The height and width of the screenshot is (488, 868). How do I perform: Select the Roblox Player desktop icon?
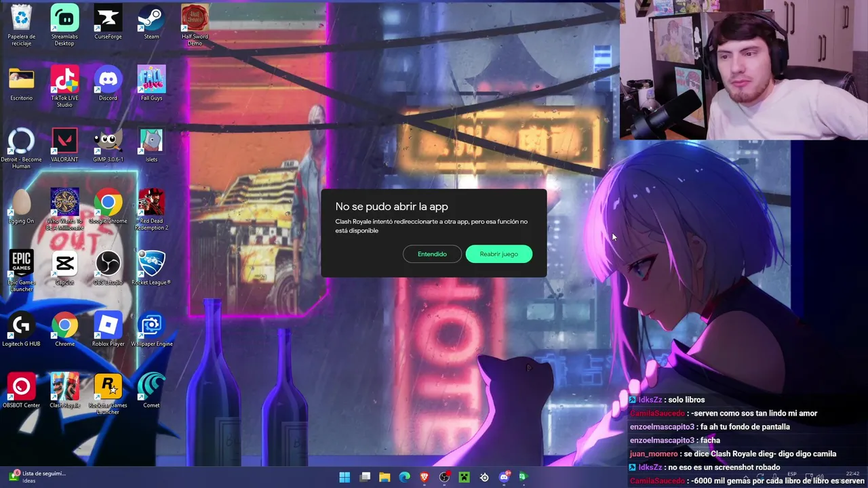[x=108, y=330]
